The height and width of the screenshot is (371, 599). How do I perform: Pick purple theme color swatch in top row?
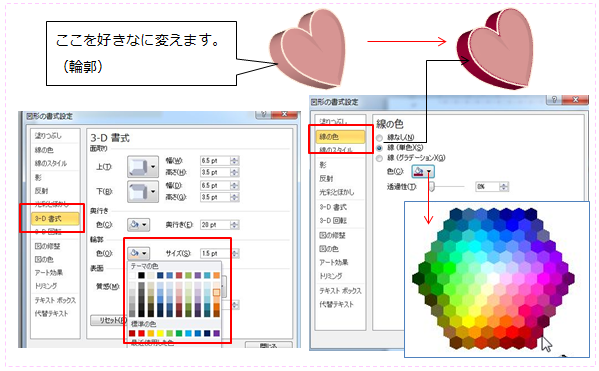[x=198, y=275]
